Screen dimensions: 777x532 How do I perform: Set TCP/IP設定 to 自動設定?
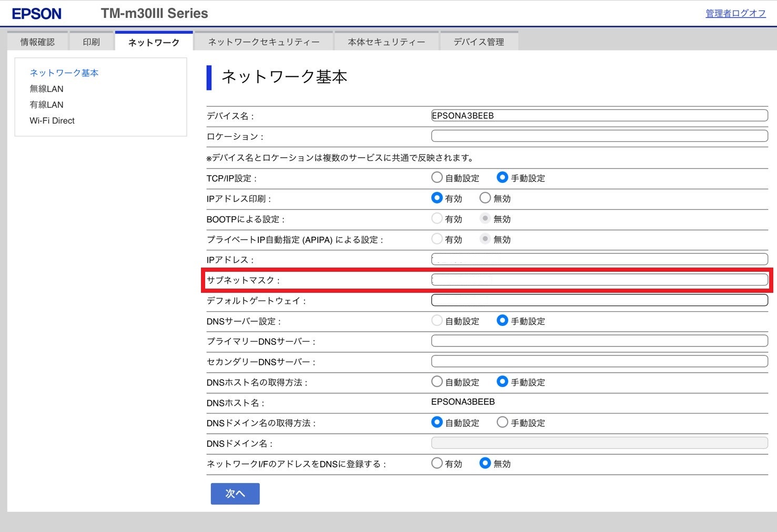(x=437, y=178)
